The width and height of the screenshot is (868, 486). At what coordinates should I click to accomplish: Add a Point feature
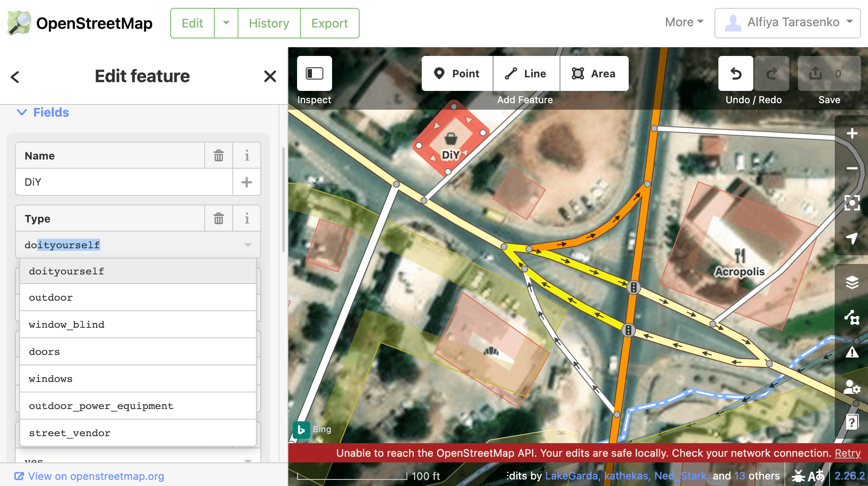457,73
